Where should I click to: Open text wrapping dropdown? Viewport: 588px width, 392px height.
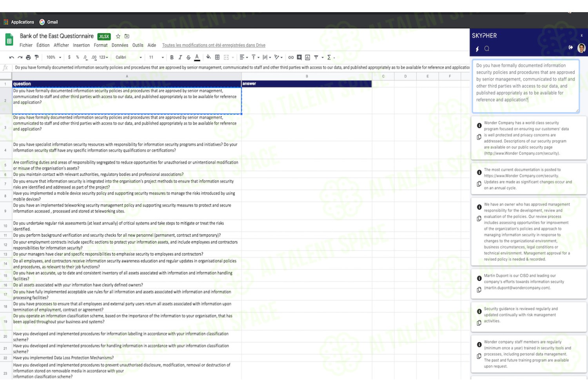click(267, 57)
